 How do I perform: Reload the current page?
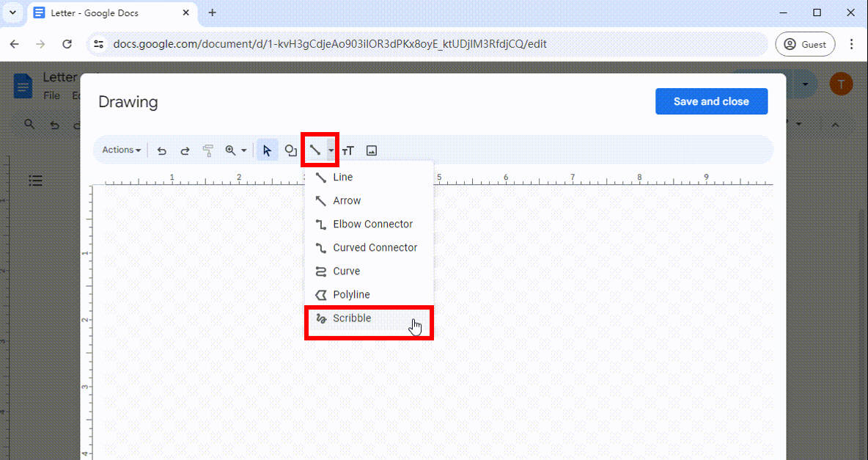coord(67,44)
